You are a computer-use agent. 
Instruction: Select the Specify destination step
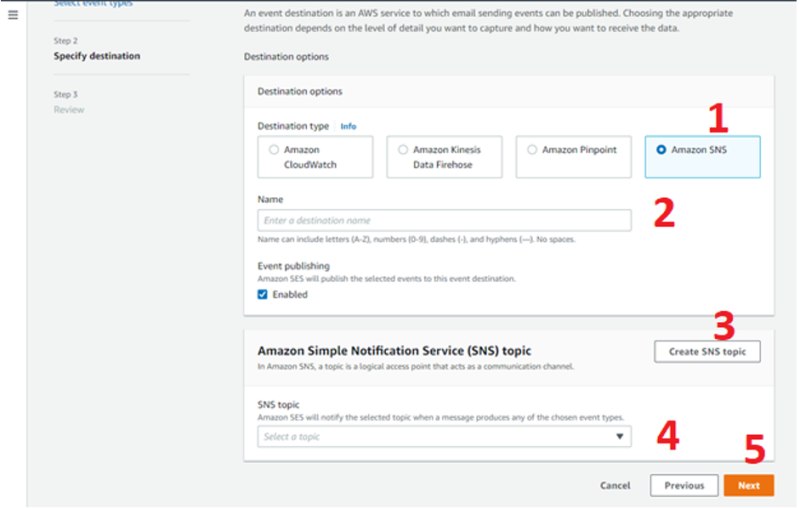[97, 56]
